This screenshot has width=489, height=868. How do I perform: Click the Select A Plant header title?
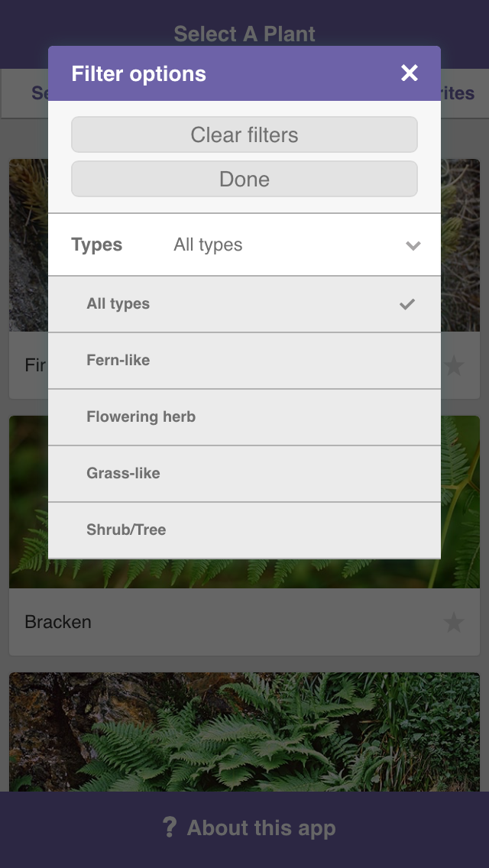click(244, 34)
